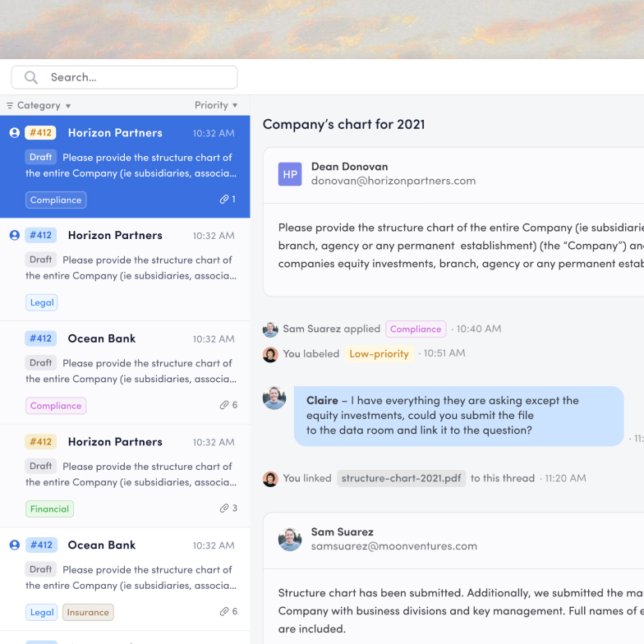Image resolution: width=644 pixels, height=644 pixels.
Task: Click the #412 badge on selected ticket
Action: (40, 132)
